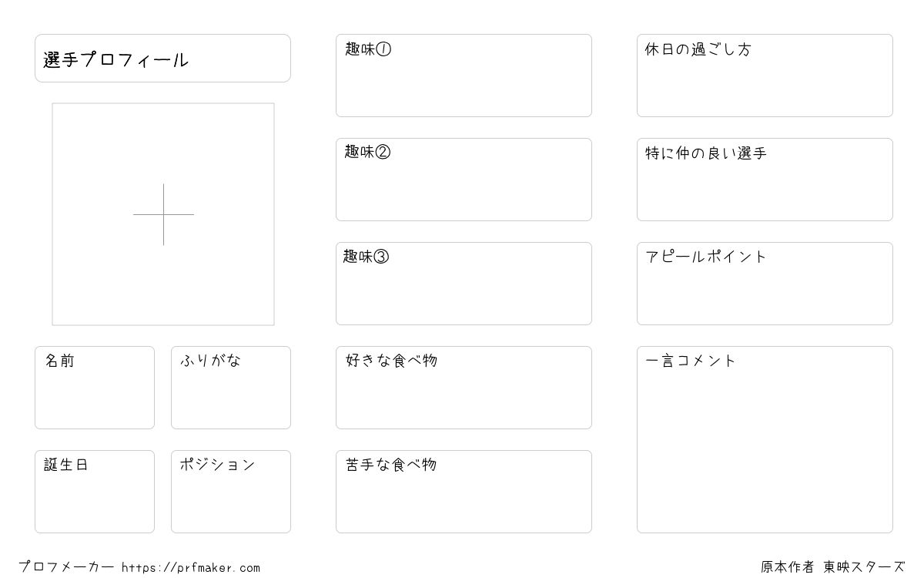Select the ふりがな field box
The height and width of the screenshot is (578, 924).
(231, 388)
